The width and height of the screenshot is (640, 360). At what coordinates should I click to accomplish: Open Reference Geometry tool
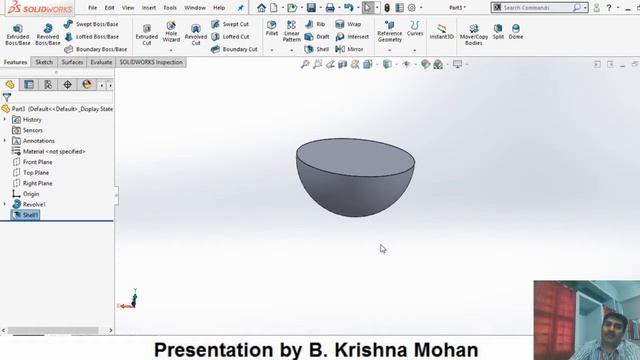[389, 31]
